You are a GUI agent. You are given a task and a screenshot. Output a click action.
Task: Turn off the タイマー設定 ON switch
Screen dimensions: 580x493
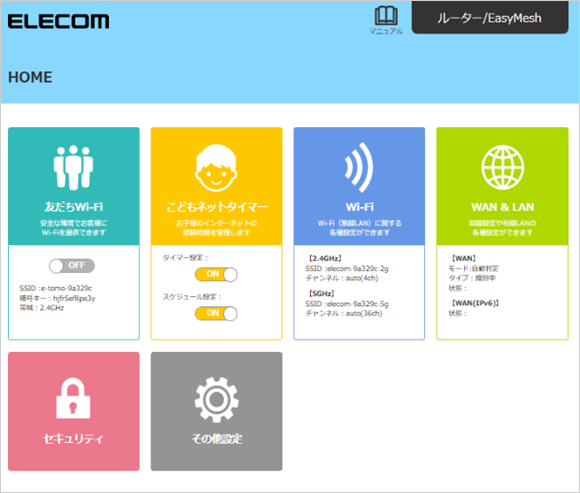216,274
